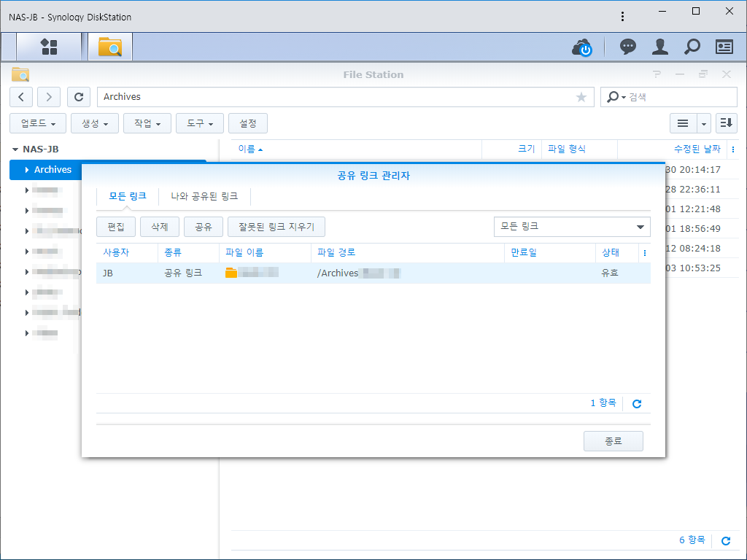Click the Archives path input field
This screenshot has width=747, height=560.
point(345,97)
